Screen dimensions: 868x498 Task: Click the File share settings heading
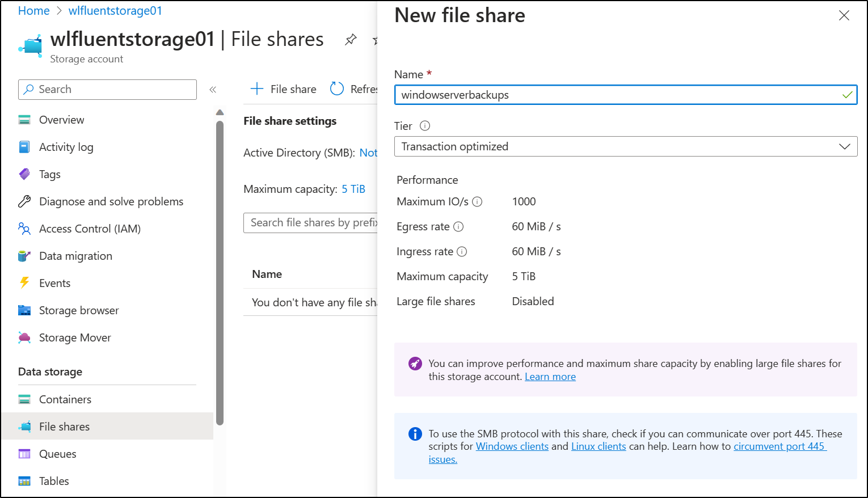coord(290,121)
